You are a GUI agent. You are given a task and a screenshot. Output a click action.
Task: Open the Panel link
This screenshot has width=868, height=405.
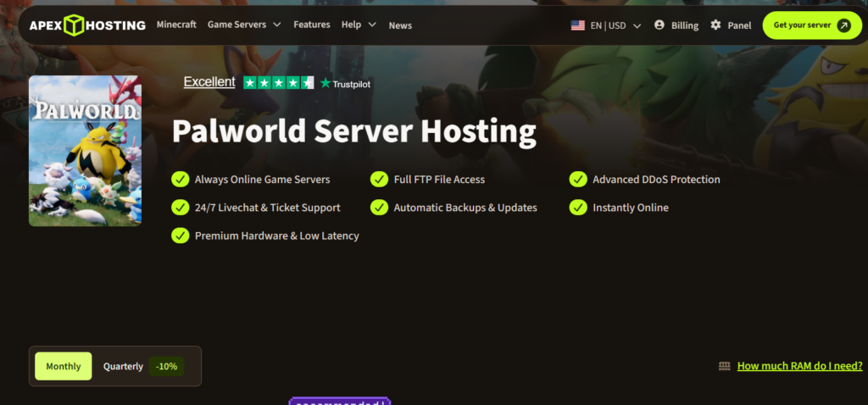click(739, 25)
